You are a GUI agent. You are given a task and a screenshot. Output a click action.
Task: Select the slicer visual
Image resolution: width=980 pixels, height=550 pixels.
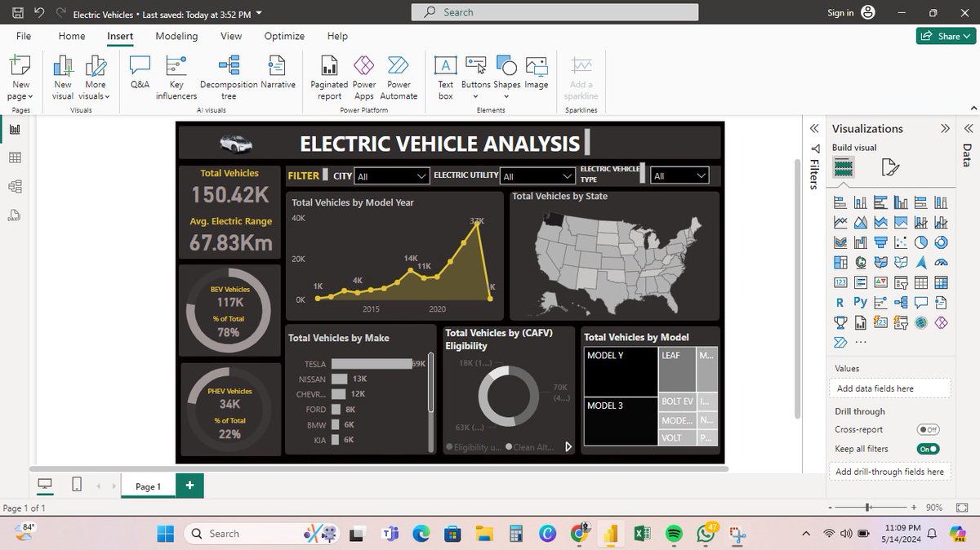(x=901, y=282)
